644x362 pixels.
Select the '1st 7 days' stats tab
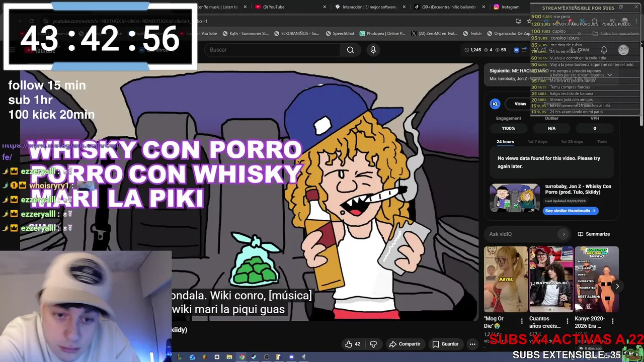tap(537, 142)
